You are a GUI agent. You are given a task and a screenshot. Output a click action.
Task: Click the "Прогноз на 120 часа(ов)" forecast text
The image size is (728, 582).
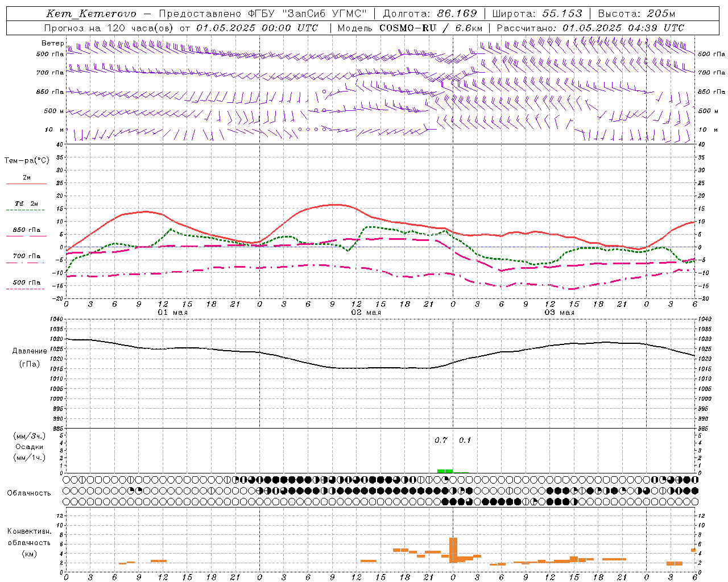(x=109, y=28)
